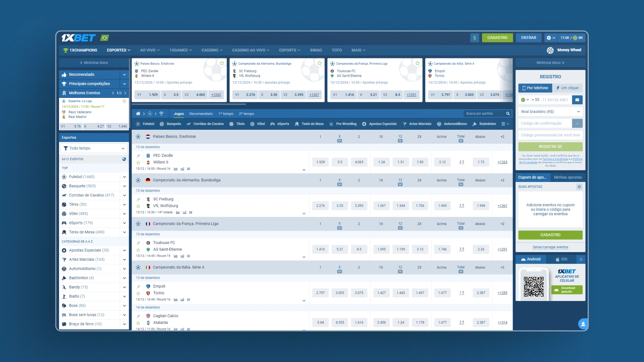Click the ENTRAR button
The width and height of the screenshot is (644, 362).
click(x=529, y=38)
